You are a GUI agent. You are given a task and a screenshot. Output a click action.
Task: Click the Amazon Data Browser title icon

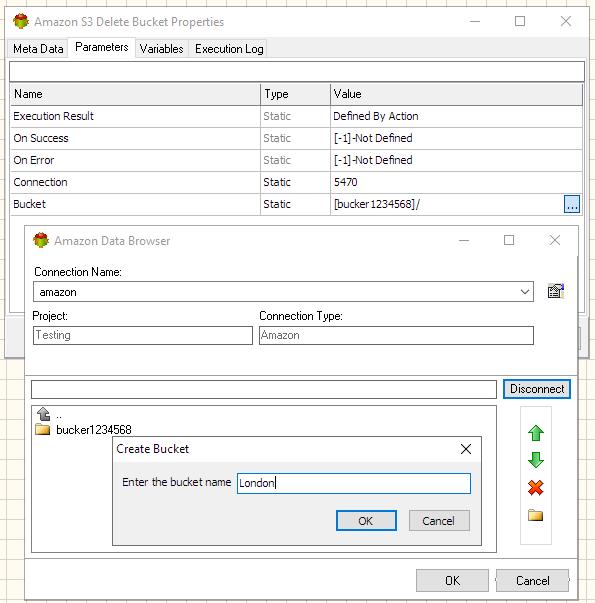coord(41,240)
